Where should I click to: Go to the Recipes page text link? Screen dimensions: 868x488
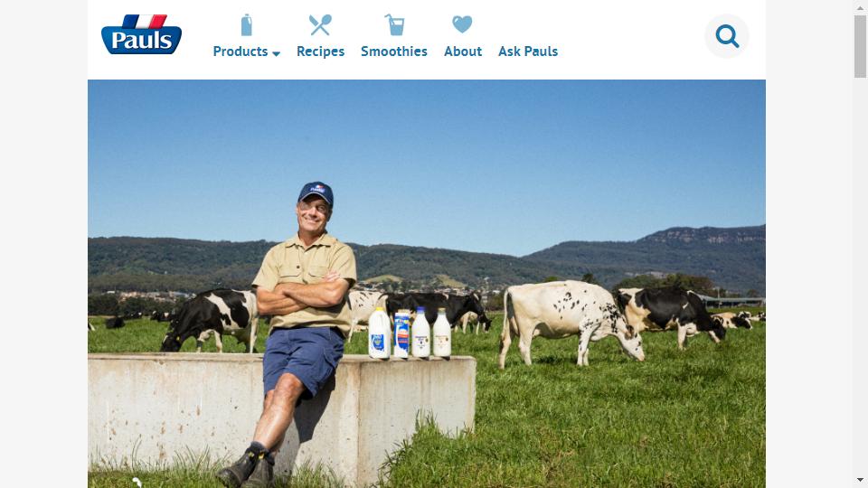tap(320, 52)
